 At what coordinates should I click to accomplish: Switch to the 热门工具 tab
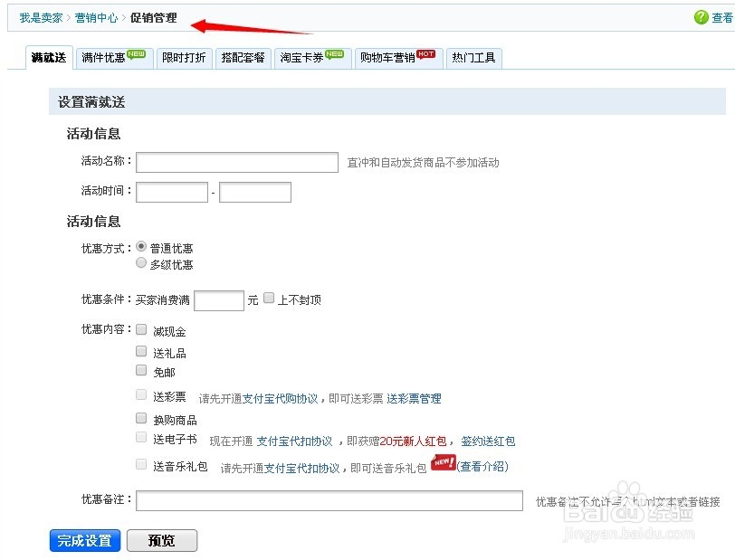coord(474,57)
